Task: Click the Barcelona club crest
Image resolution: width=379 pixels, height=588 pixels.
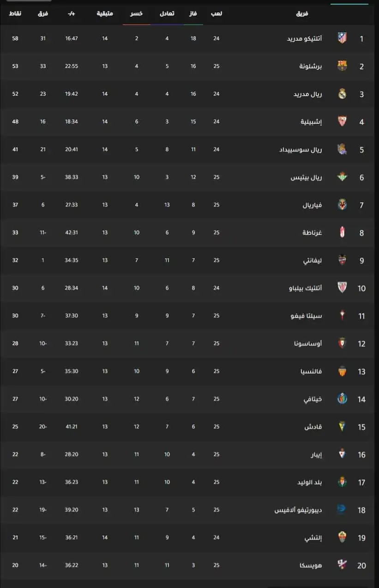Action: (x=342, y=66)
